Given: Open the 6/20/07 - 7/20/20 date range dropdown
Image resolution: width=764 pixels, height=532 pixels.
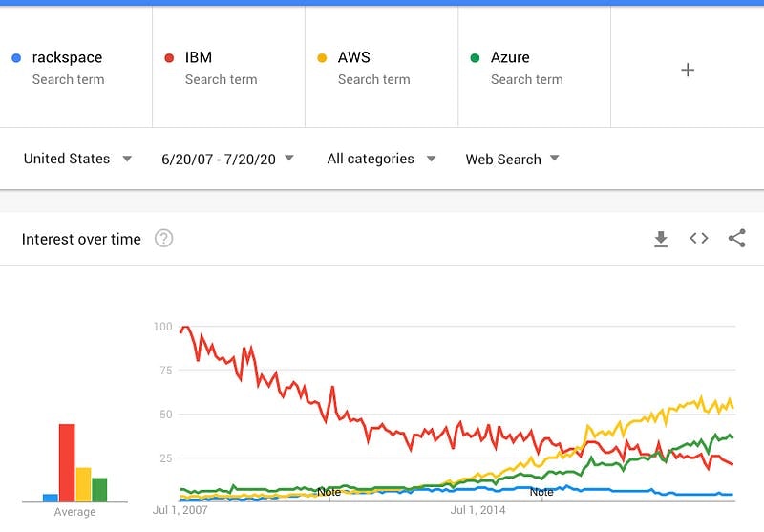Looking at the screenshot, I should (227, 159).
